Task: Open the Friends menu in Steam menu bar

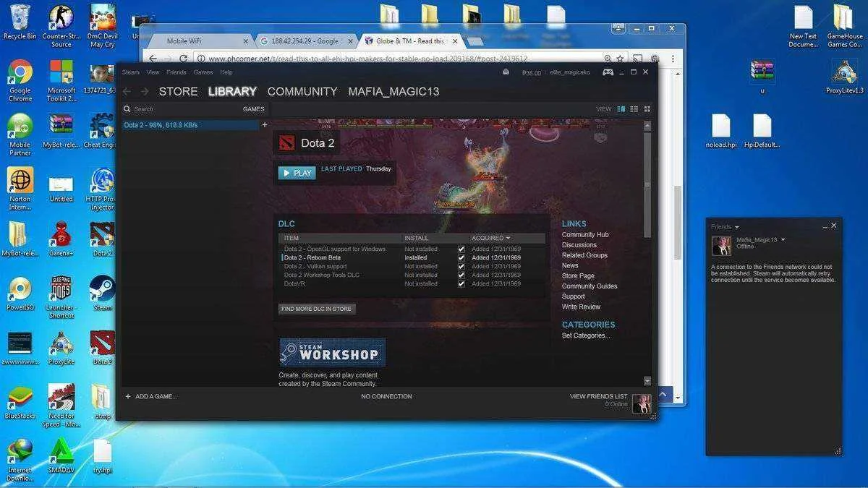Action: pos(176,72)
